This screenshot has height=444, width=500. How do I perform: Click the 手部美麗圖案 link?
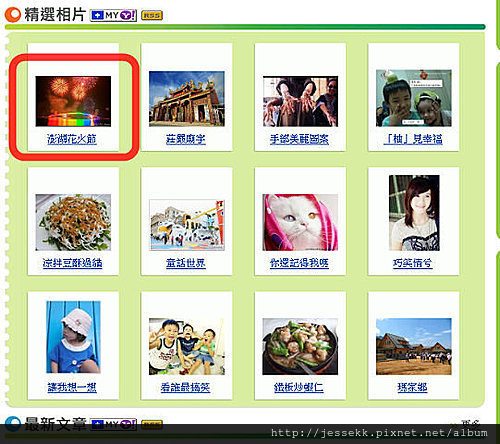(x=299, y=139)
